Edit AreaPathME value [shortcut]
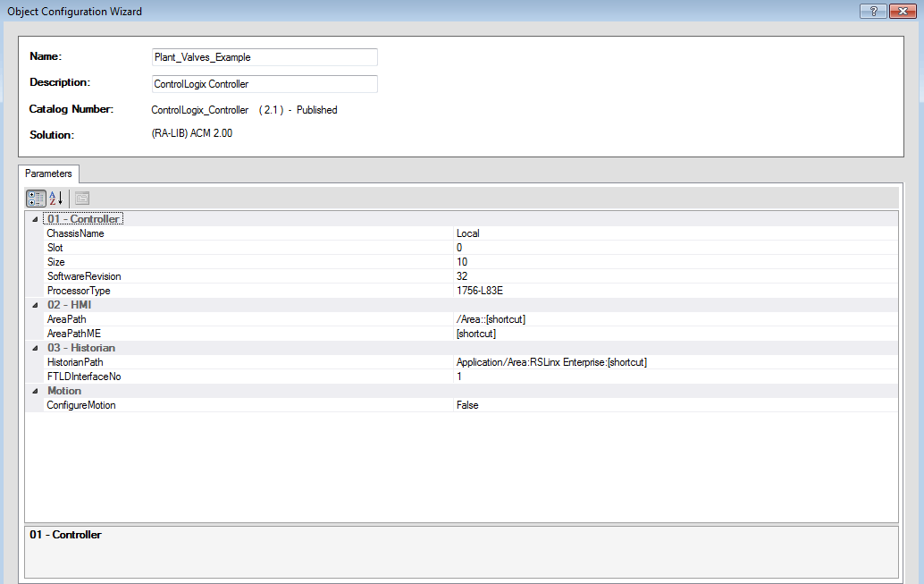The height and width of the screenshot is (584, 924). coord(676,334)
